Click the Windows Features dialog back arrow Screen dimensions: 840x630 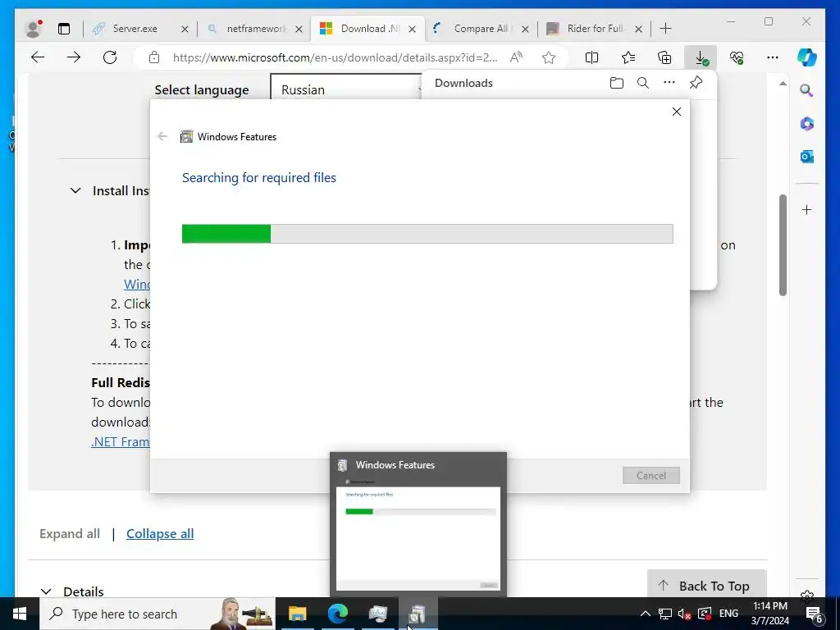(162, 136)
